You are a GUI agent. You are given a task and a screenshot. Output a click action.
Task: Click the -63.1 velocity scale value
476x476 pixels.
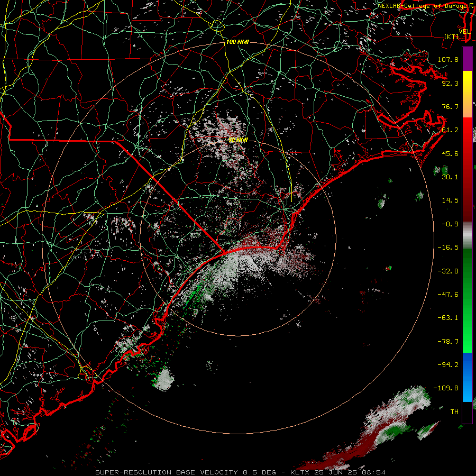pos(448,318)
